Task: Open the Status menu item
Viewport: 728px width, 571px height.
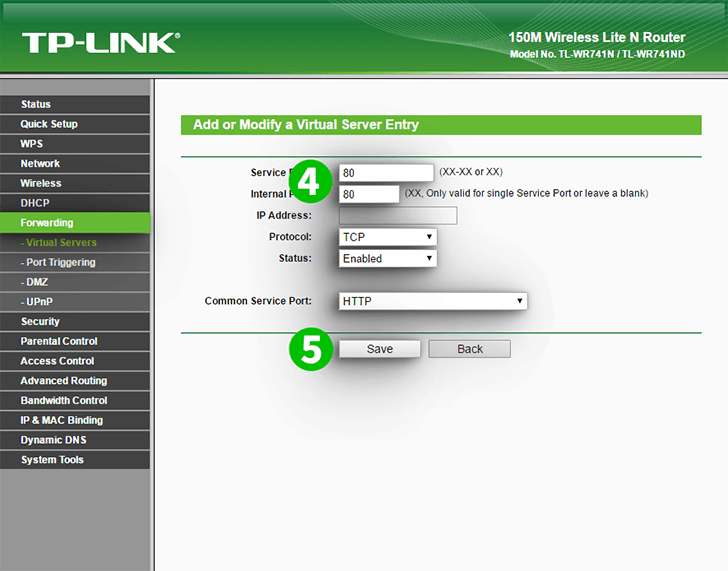Action: tap(75, 104)
